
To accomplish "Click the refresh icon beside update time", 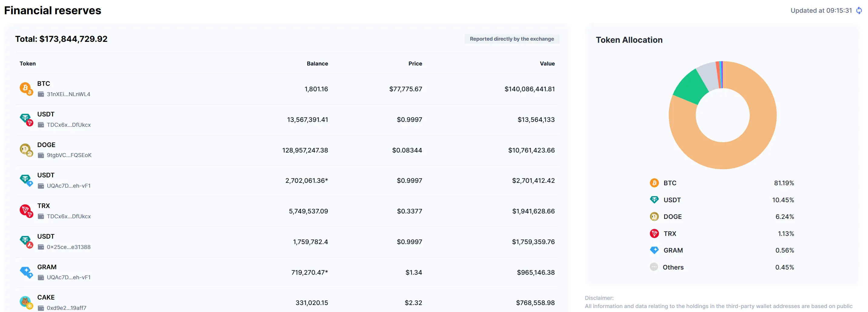I will (859, 10).
